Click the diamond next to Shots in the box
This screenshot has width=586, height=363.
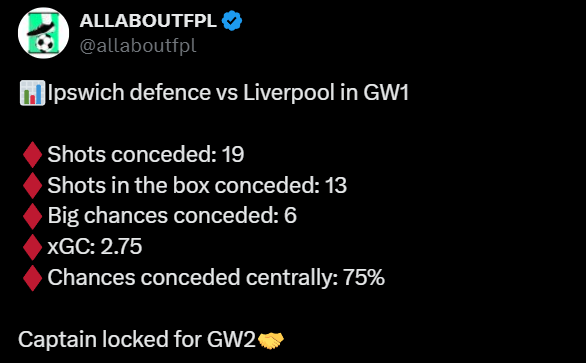(33, 185)
